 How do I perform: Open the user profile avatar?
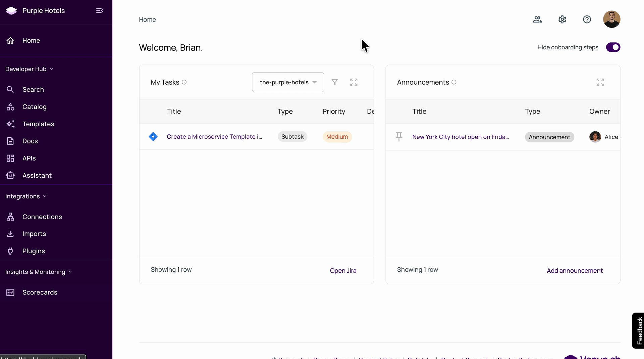pyautogui.click(x=611, y=19)
